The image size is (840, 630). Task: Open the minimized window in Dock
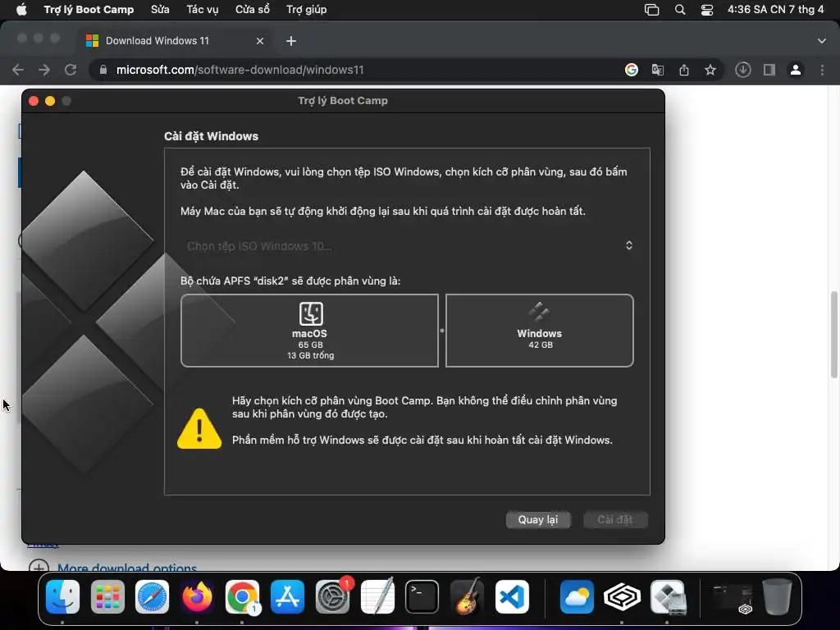pyautogui.click(x=733, y=598)
